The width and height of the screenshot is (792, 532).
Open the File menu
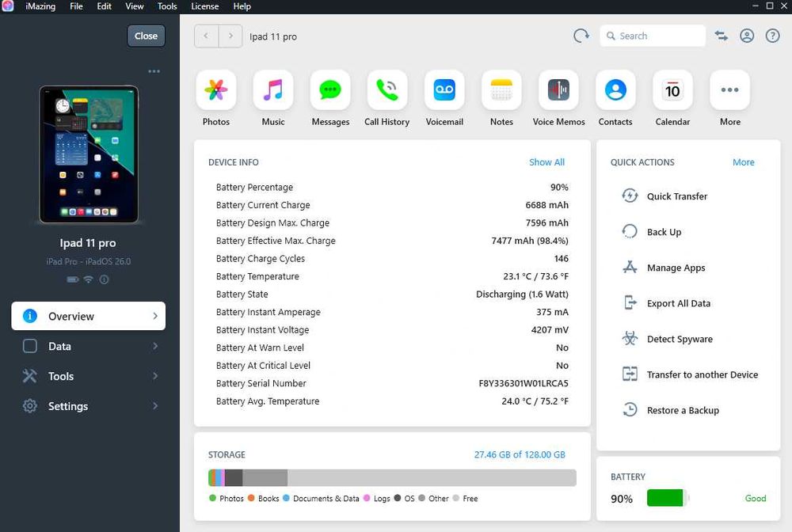76,6
